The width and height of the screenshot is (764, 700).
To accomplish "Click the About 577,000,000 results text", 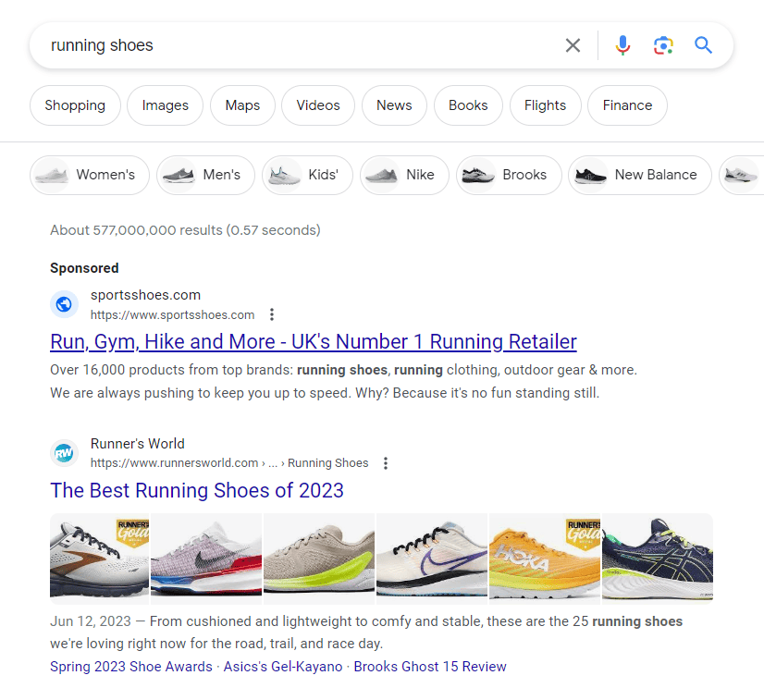I will 185,230.
